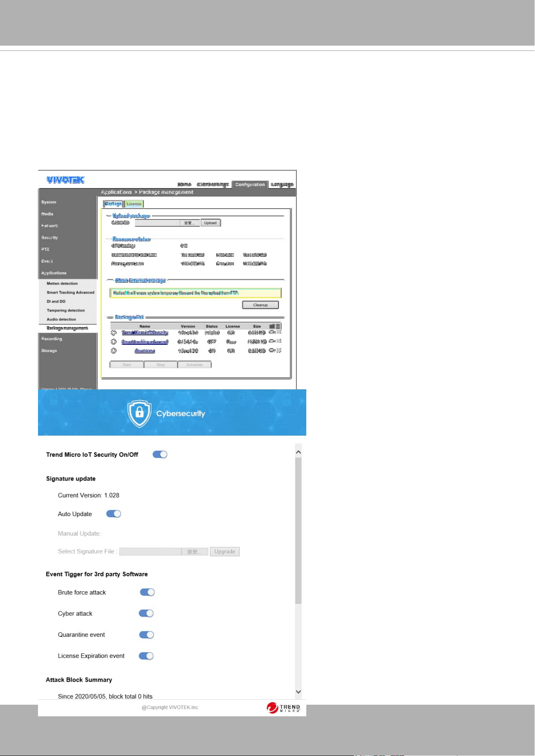The height and width of the screenshot is (756, 535).
Task: Click the Upload button
Action: point(211,223)
